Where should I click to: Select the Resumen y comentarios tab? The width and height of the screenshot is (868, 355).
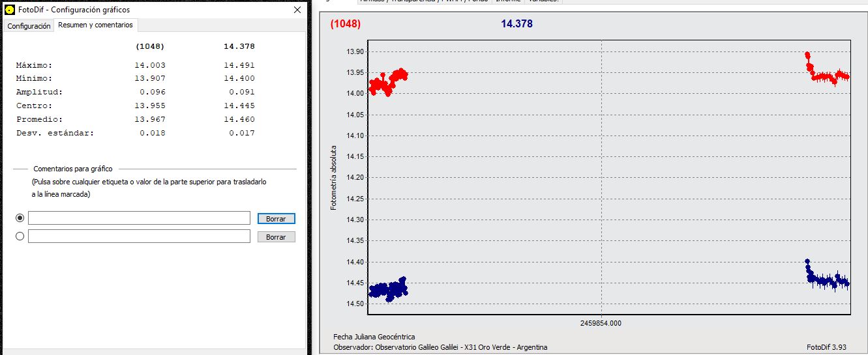(95, 25)
